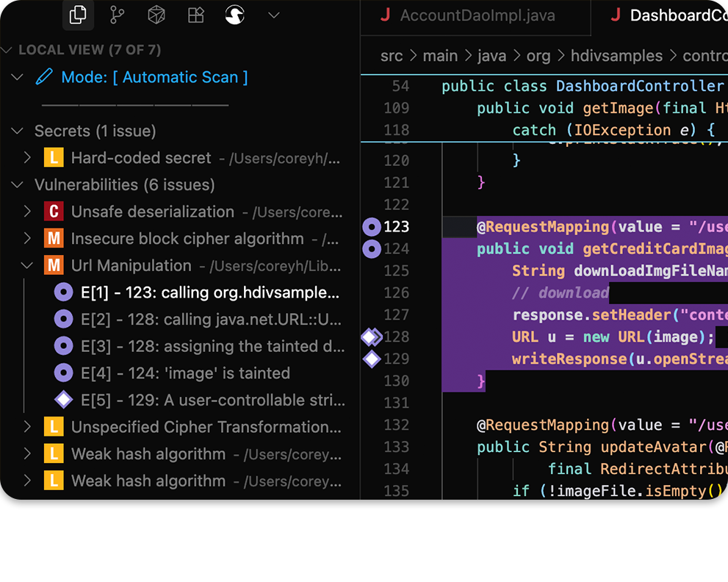Screen dimensions: 728x582
Task: Click the pencil icon beside Mode setting
Action: (x=45, y=76)
